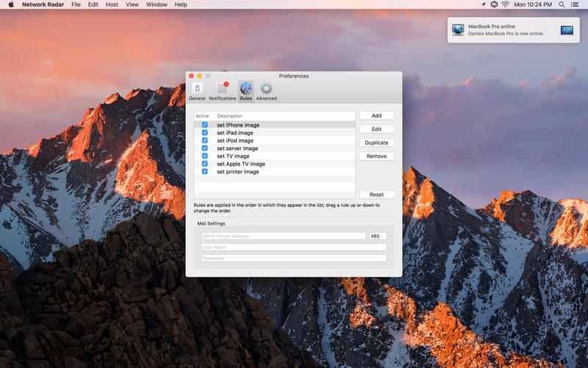
Task: Click the Reset rules button
Action: pos(376,194)
